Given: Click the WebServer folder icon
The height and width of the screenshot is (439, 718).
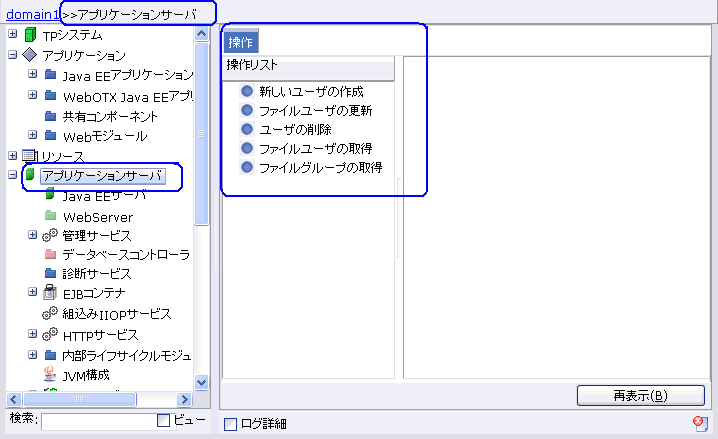Looking at the screenshot, I should click(x=50, y=216).
